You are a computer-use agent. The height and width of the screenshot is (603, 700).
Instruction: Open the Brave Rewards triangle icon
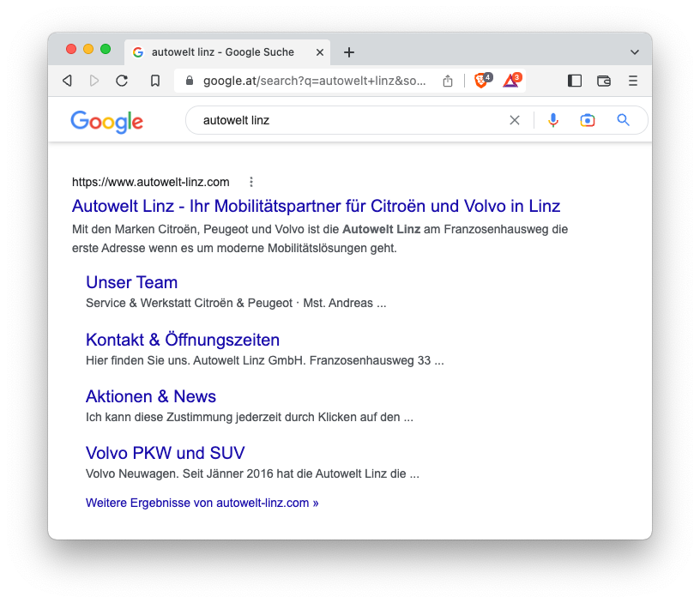point(511,81)
